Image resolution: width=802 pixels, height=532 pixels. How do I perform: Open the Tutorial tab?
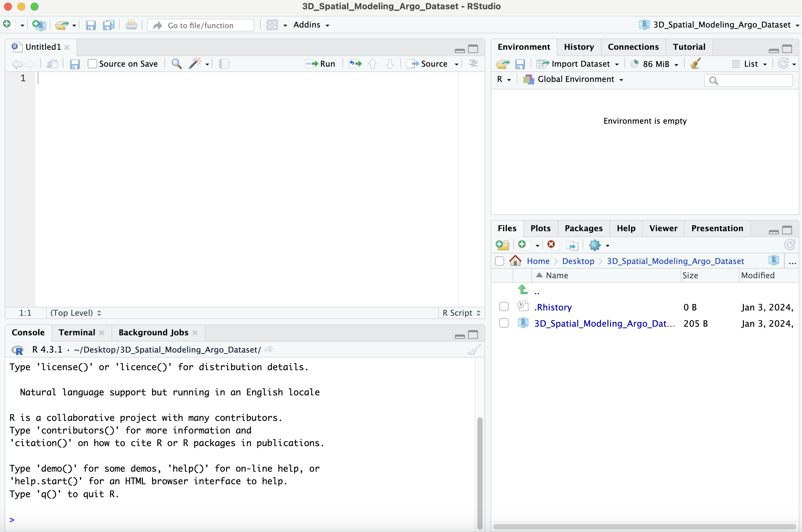(689, 47)
